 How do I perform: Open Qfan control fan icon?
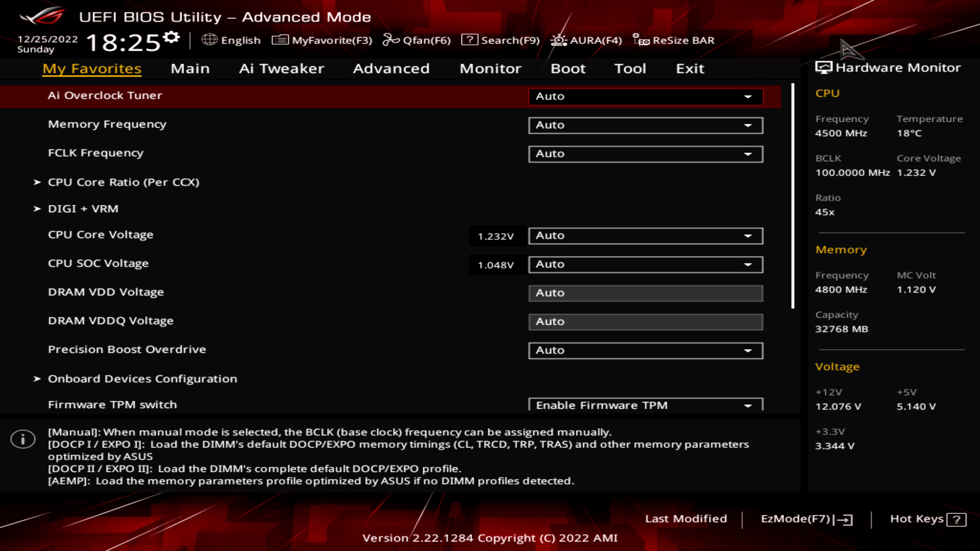click(391, 40)
